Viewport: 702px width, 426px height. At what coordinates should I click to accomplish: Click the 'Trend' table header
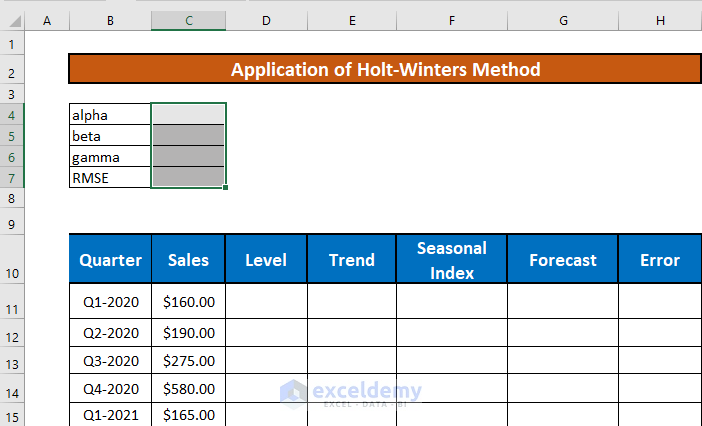[x=352, y=259]
